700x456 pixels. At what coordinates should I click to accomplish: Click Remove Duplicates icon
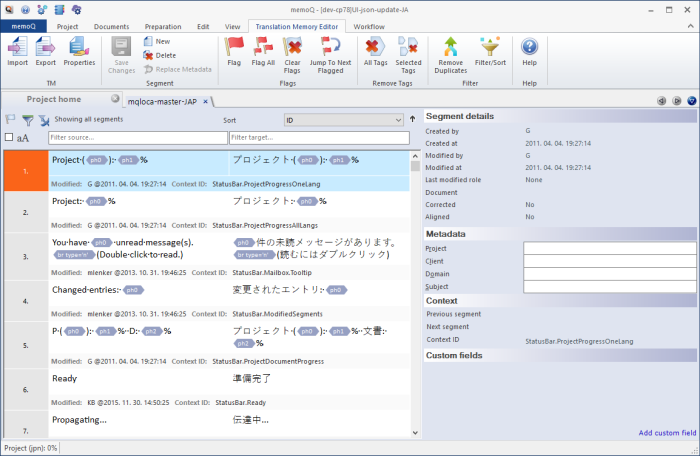[x=450, y=55]
